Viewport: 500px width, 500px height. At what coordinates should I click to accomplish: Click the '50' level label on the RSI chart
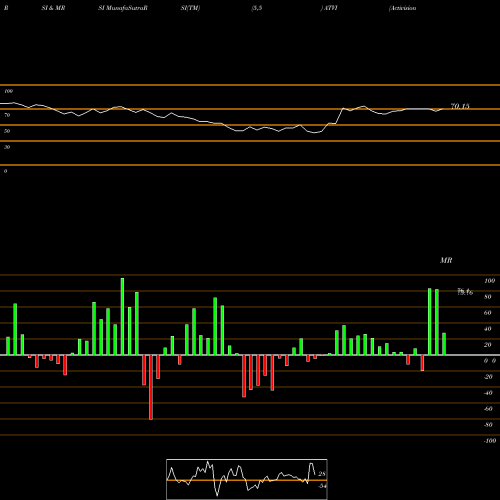(7, 131)
